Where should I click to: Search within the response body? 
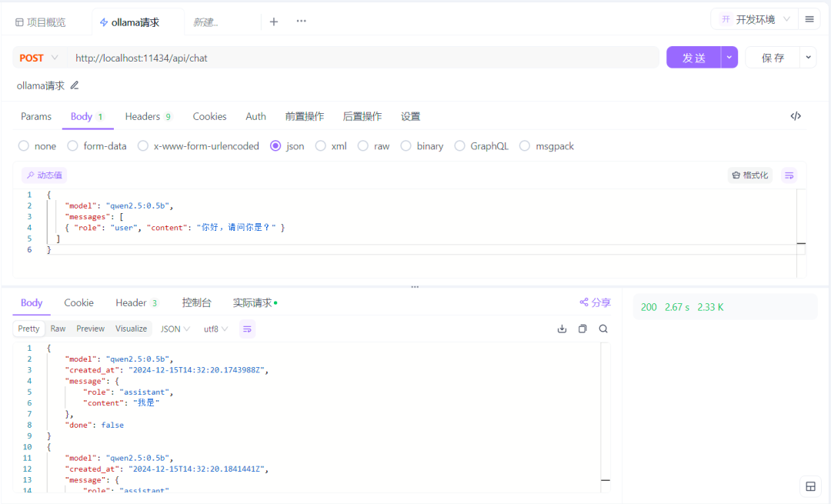pos(603,329)
